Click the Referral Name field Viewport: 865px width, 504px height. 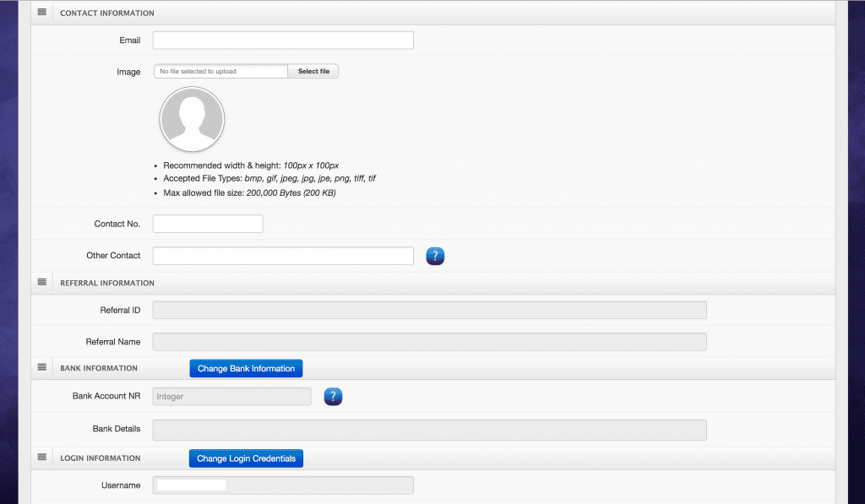point(430,342)
